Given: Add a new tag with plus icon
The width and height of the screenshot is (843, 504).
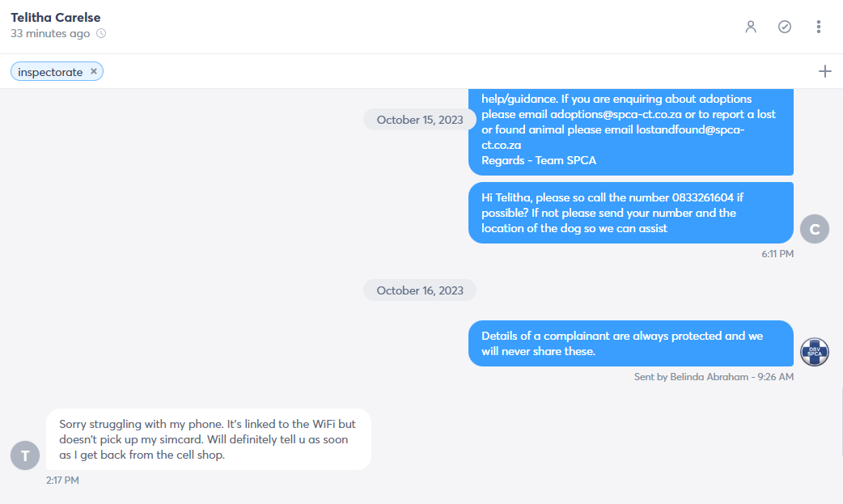Looking at the screenshot, I should 824,71.
